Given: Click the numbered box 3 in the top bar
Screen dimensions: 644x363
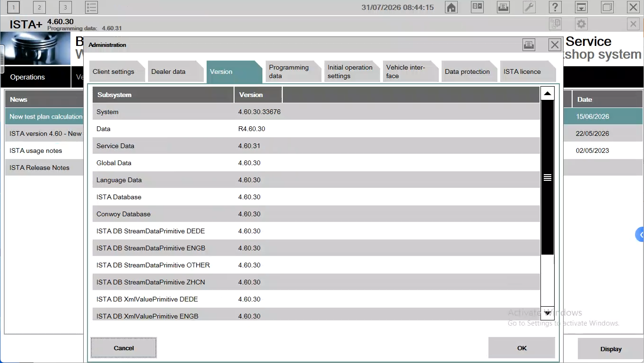Looking at the screenshot, I should pyautogui.click(x=66, y=7).
